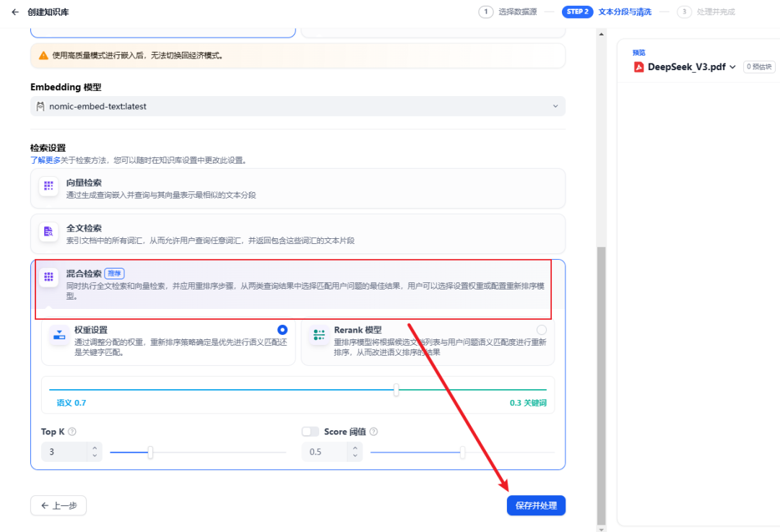This screenshot has width=780, height=532.
Task: Click the warning triangle icon in the notice
Action: (x=44, y=55)
